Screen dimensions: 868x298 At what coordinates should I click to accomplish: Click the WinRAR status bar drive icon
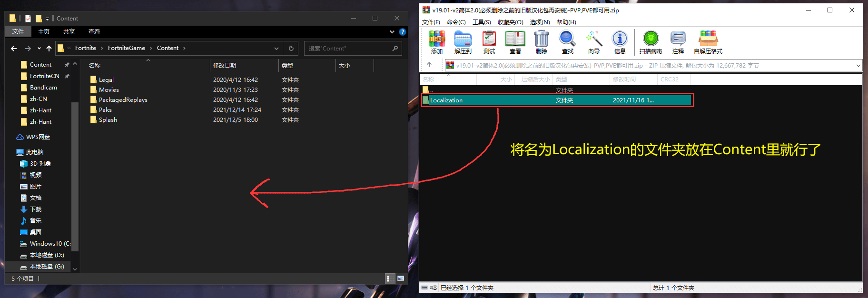pyautogui.click(x=425, y=288)
